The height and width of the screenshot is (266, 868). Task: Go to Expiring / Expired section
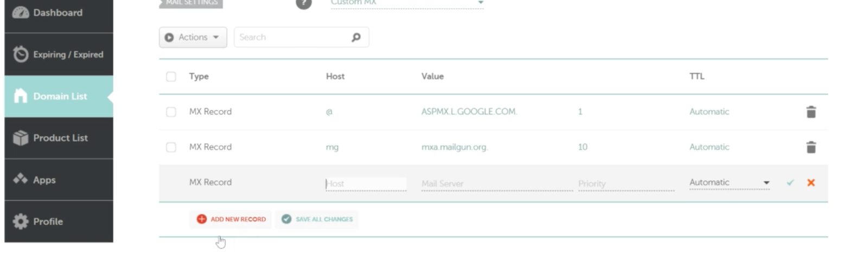(59, 54)
